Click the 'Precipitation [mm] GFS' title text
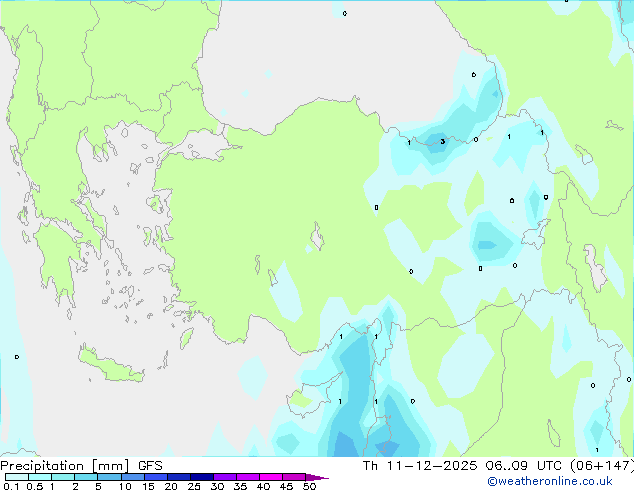Viewport: 634px width, 490px height. pyautogui.click(x=81, y=466)
